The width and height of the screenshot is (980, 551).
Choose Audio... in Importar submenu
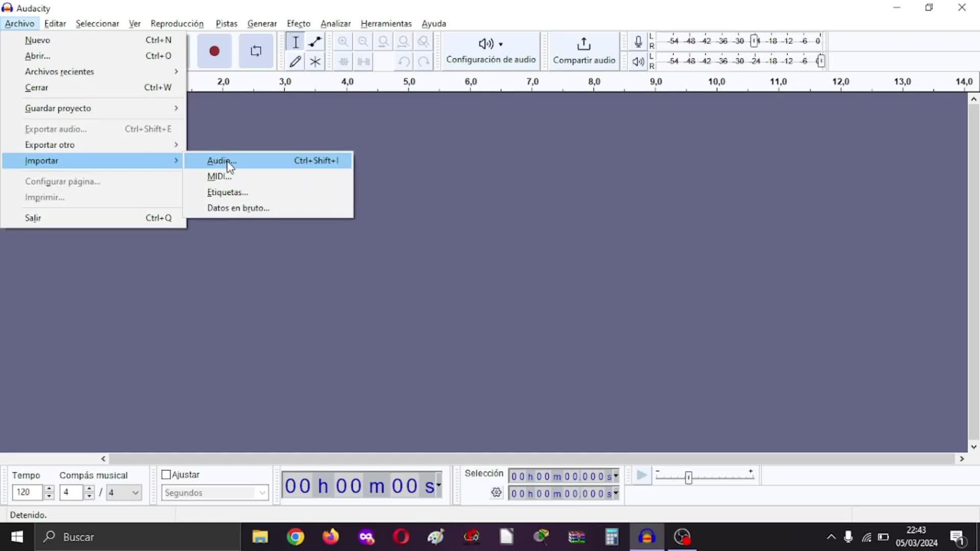tap(222, 161)
